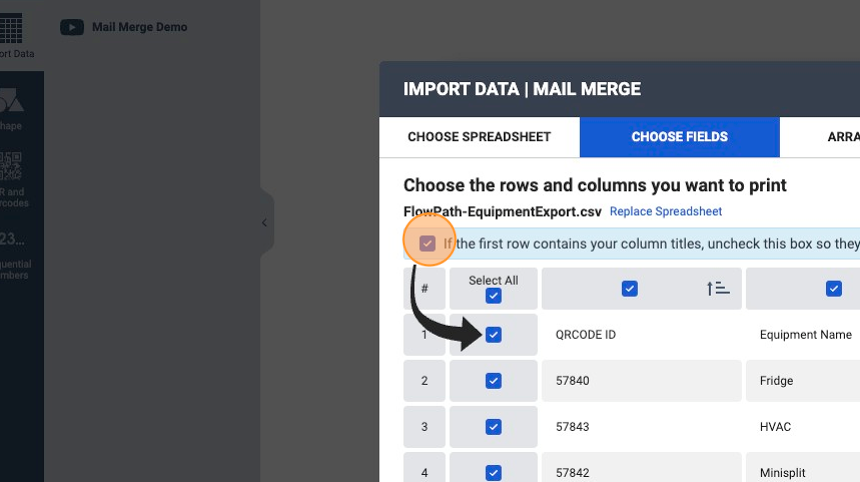Viewport: 860px width, 482px height.
Task: Select the Sequential Numbers tool
Action: pyautogui.click(x=12, y=239)
